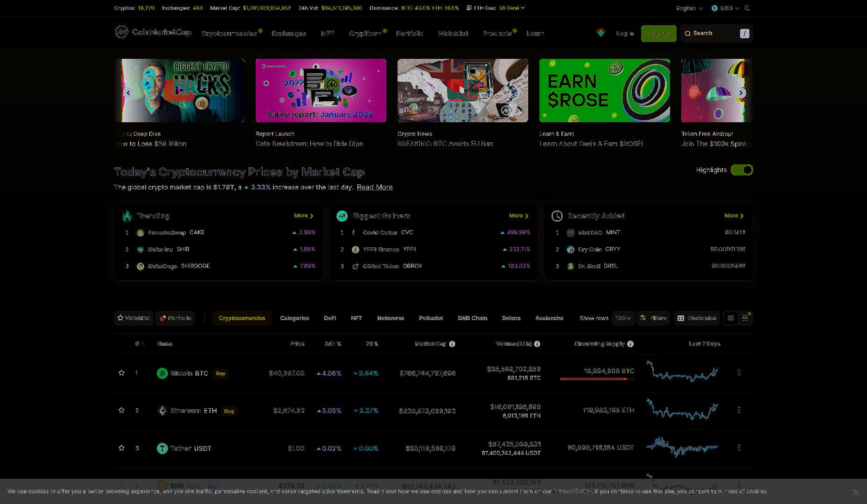Image resolution: width=867 pixels, height=504 pixels.
Task: Click the Shiba Inu coin icon
Action: tap(140, 249)
